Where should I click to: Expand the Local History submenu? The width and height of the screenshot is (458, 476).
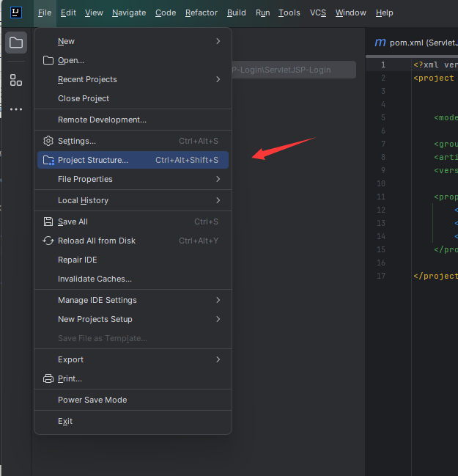coord(218,200)
